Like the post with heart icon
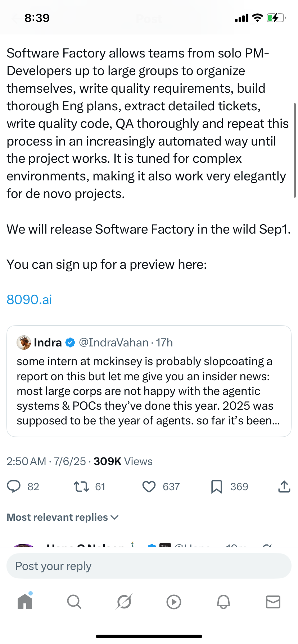This screenshot has width=298, height=644. point(149,487)
